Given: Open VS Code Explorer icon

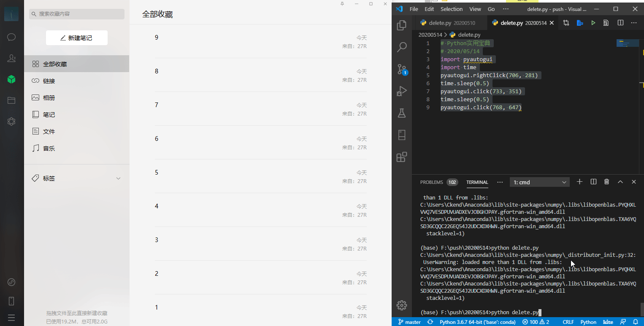Looking at the screenshot, I should 402,25.
